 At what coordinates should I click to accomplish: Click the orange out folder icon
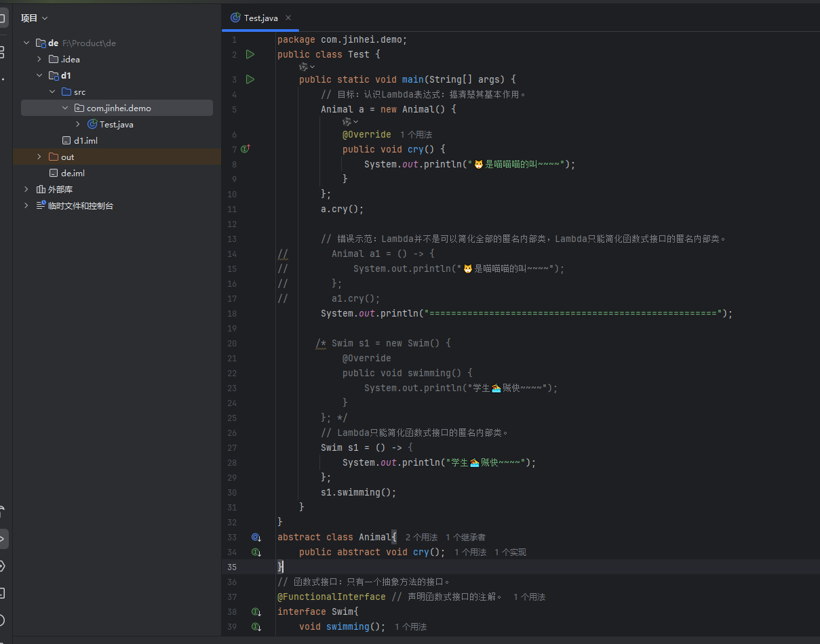54,157
